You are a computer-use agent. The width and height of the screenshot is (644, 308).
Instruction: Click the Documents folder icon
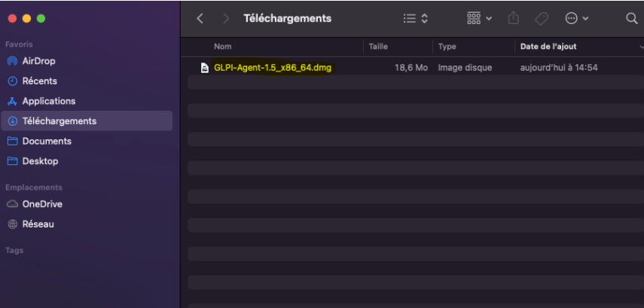pyautogui.click(x=13, y=142)
